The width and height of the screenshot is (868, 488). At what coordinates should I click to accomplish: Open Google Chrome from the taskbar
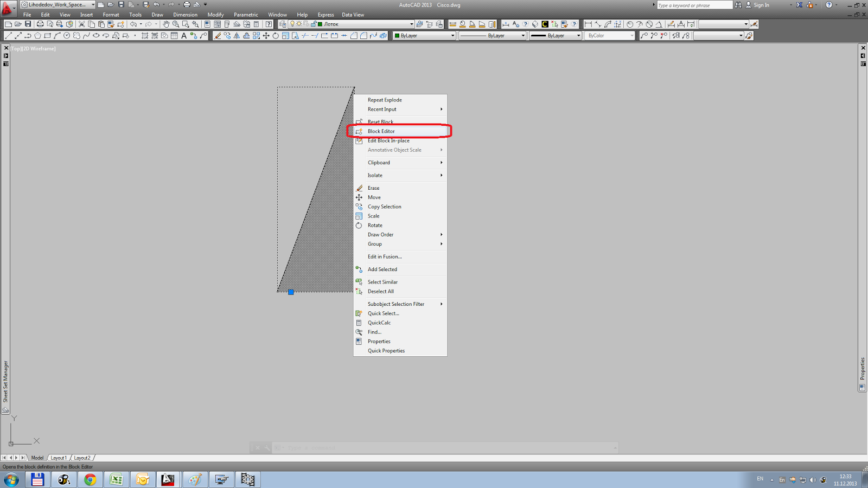pos(90,479)
